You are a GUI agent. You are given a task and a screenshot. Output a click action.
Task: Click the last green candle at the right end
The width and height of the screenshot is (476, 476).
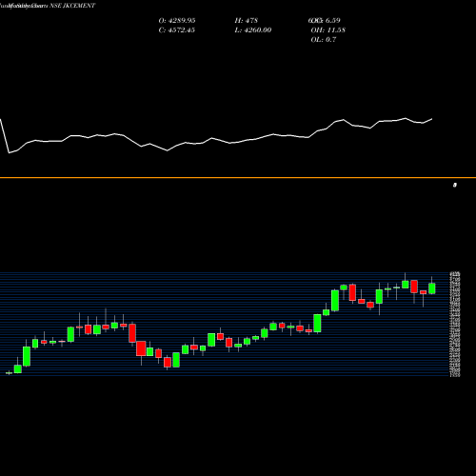click(432, 288)
